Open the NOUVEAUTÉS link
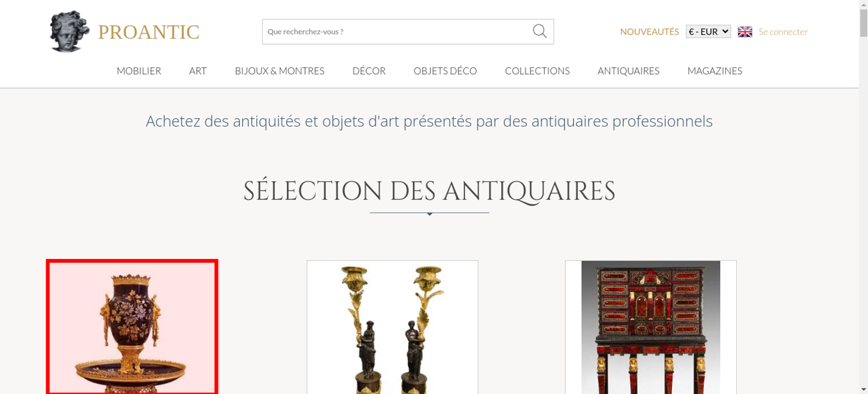 click(649, 32)
